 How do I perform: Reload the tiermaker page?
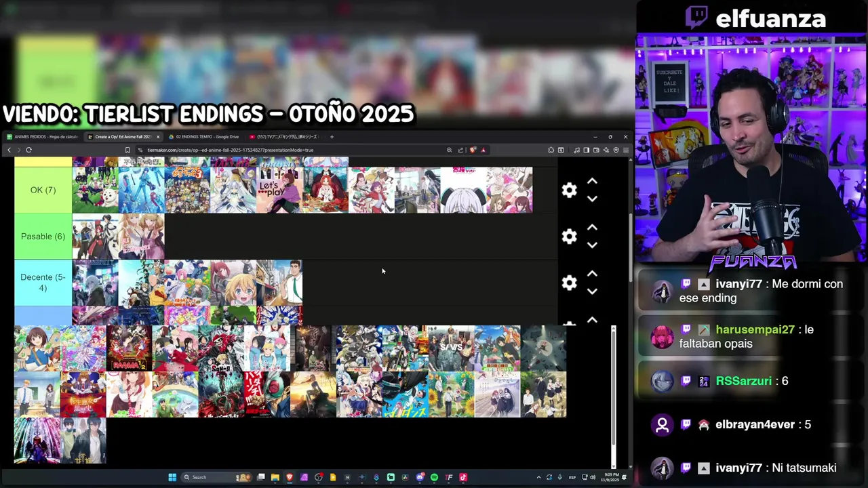28,150
